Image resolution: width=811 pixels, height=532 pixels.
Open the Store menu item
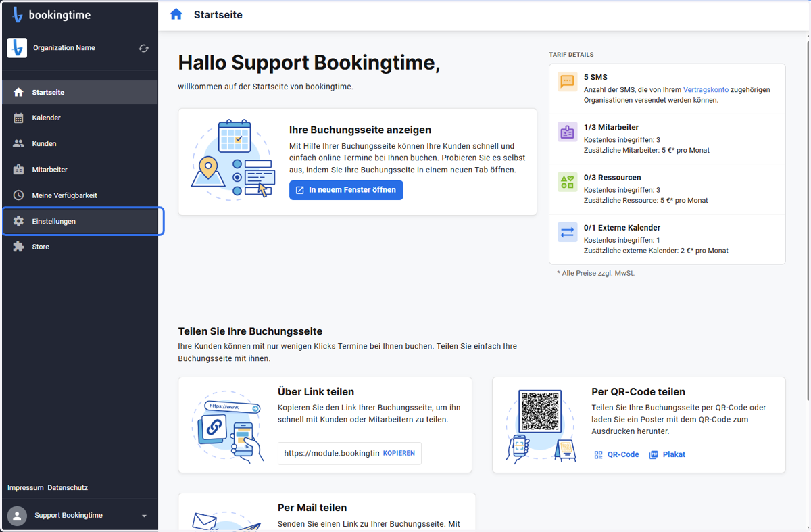click(x=80, y=247)
